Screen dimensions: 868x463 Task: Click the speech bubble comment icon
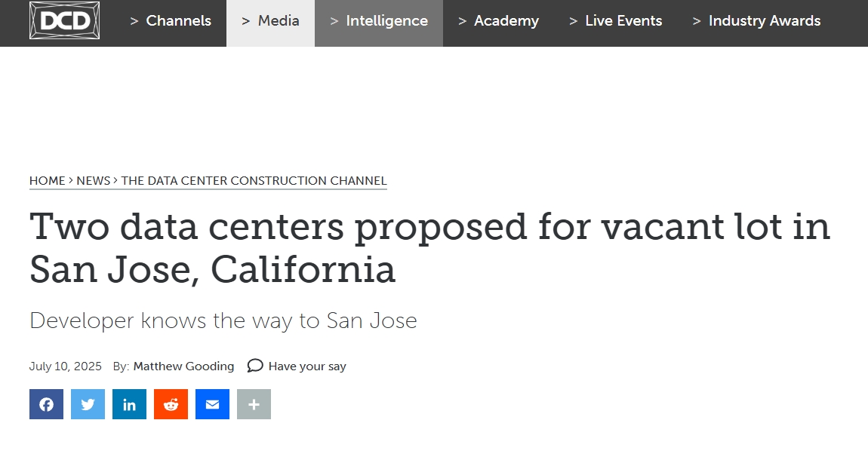[x=254, y=366]
